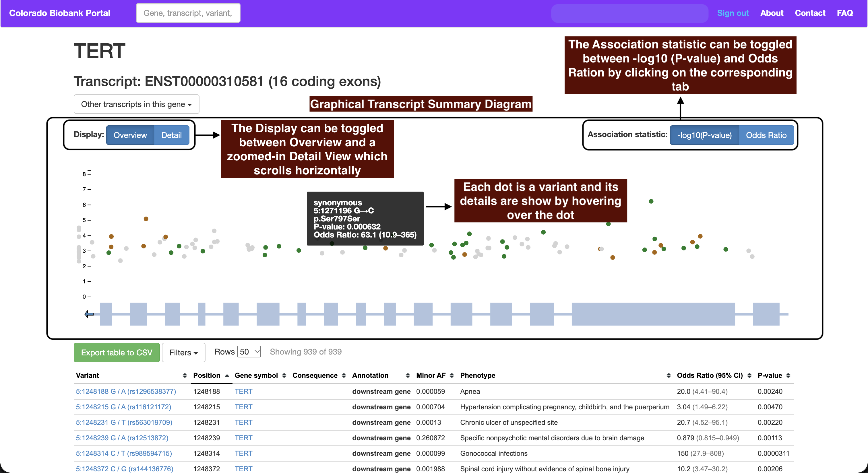Click odds ratio cell 10.2 (3.47–30.2)
868x473 pixels.
[702, 469]
